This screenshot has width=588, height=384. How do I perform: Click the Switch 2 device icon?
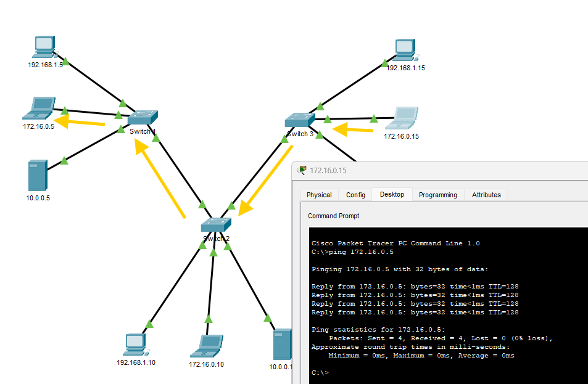[215, 225]
